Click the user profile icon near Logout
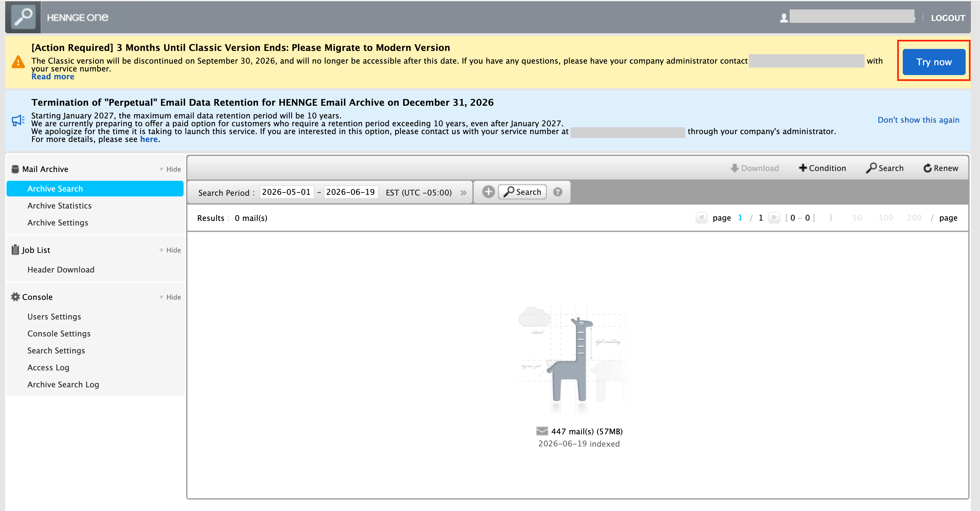The height and width of the screenshot is (511, 980). pyautogui.click(x=784, y=18)
